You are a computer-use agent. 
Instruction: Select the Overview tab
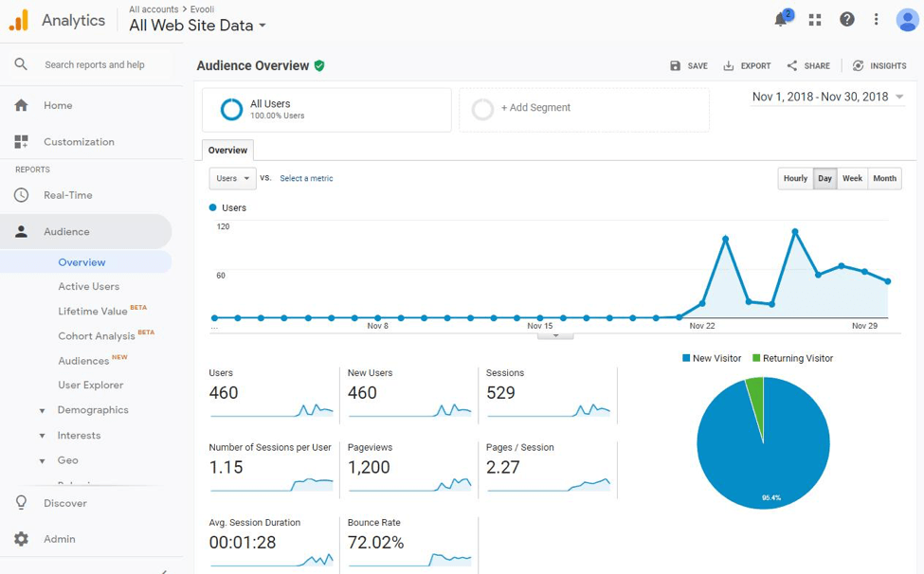tap(227, 150)
